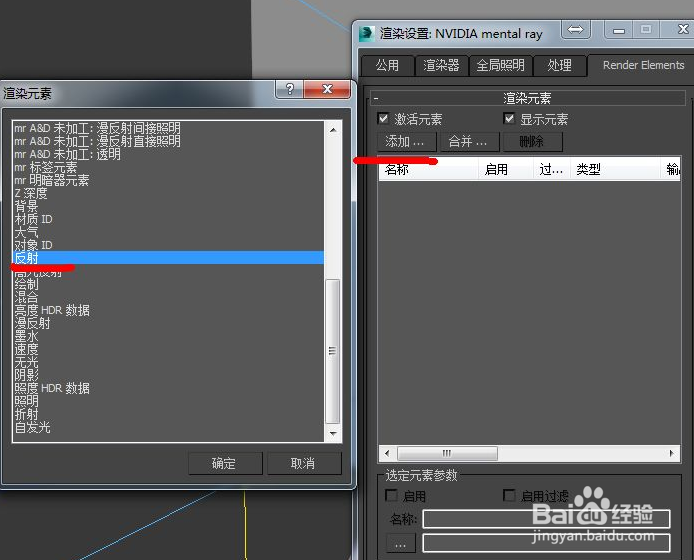The height and width of the screenshot is (560, 694).
Task: Click the ... browse button beside the output path
Action: point(401,543)
